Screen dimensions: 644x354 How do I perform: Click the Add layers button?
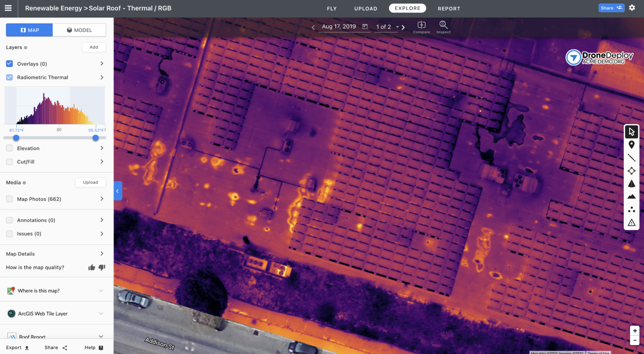point(94,47)
